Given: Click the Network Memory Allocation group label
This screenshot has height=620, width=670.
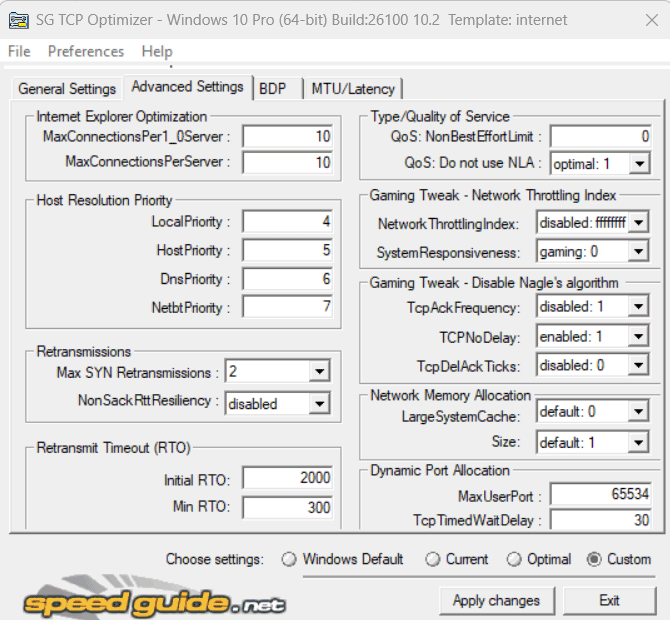Looking at the screenshot, I should 450,395.
